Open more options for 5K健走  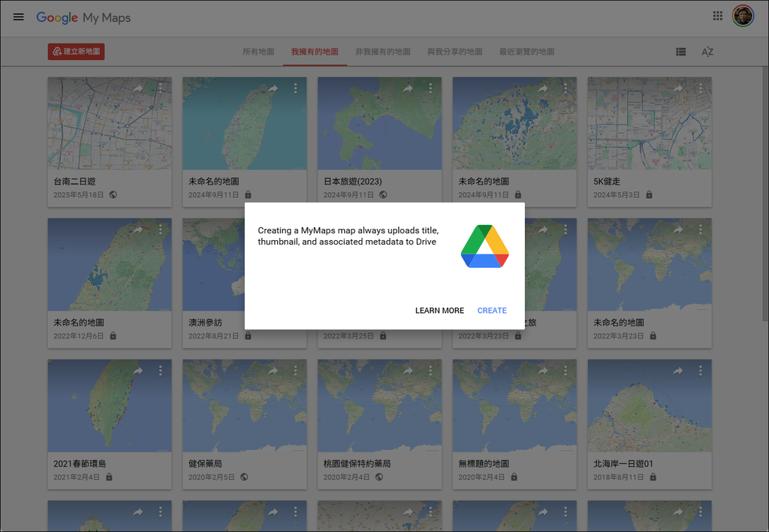[x=701, y=89]
